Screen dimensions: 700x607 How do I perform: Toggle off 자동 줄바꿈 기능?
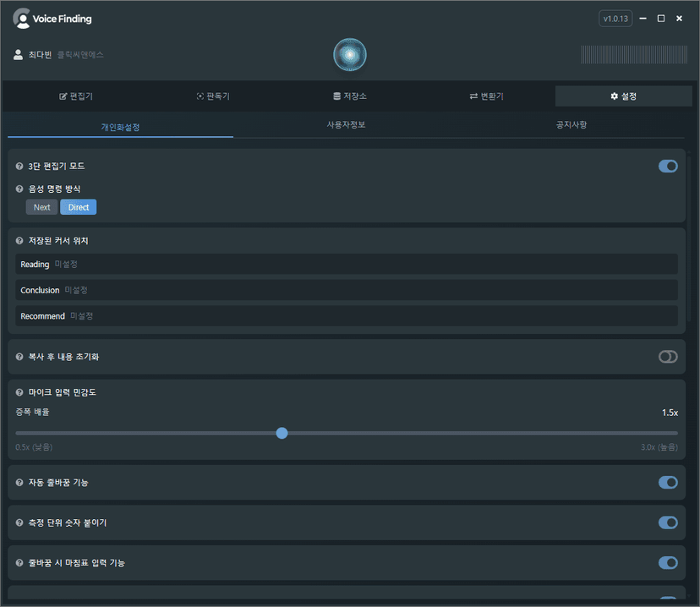pyautogui.click(x=668, y=482)
